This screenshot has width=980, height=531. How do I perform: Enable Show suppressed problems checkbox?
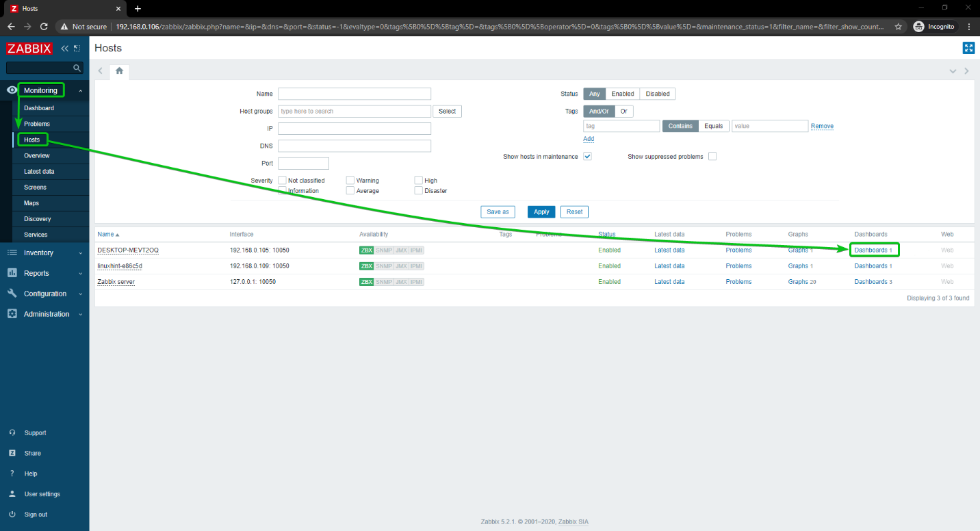[x=712, y=157]
